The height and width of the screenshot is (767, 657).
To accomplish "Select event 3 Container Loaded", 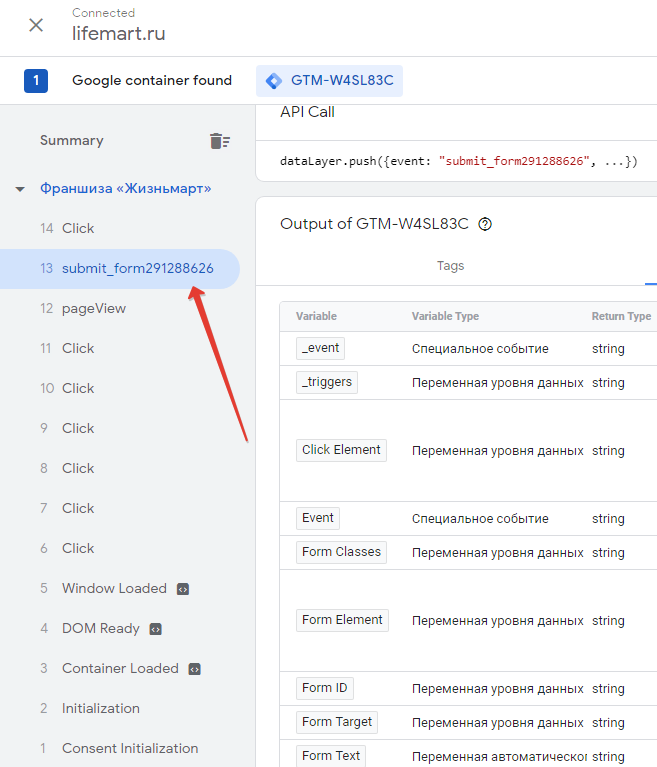I will [120, 669].
